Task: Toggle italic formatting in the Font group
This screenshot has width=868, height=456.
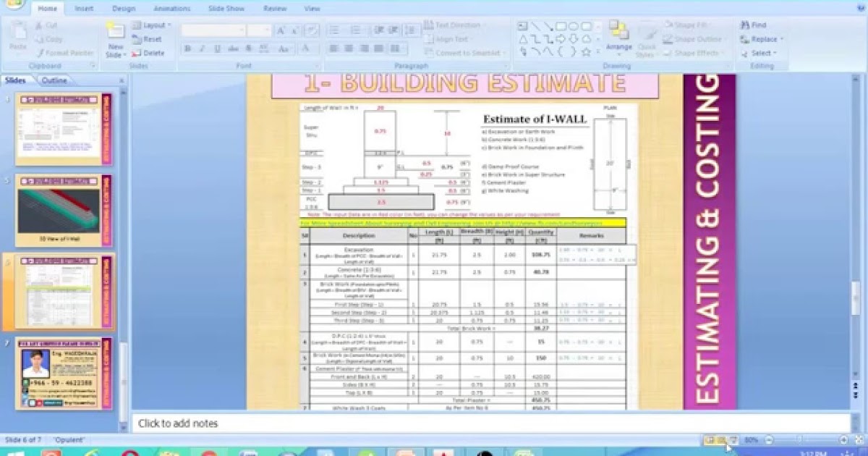Action: 201,48
